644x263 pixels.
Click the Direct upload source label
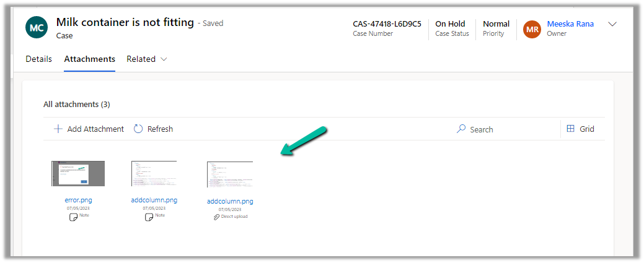pos(234,217)
